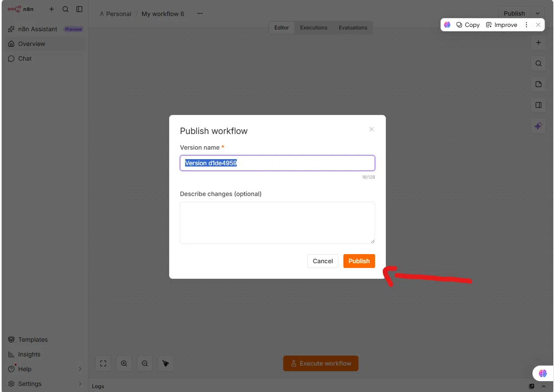Open the workflow actions ellipsis menu
Viewport: 555px width, 392px height.
click(200, 13)
